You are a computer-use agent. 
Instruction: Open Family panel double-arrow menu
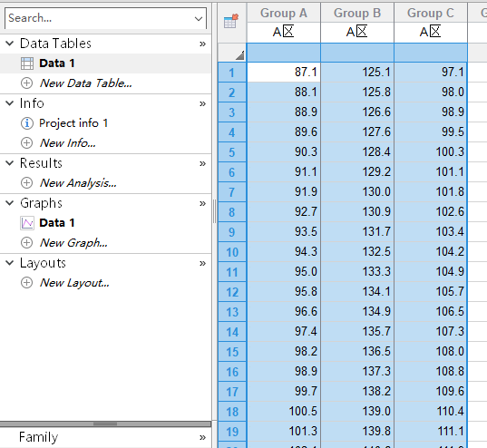tap(202, 437)
